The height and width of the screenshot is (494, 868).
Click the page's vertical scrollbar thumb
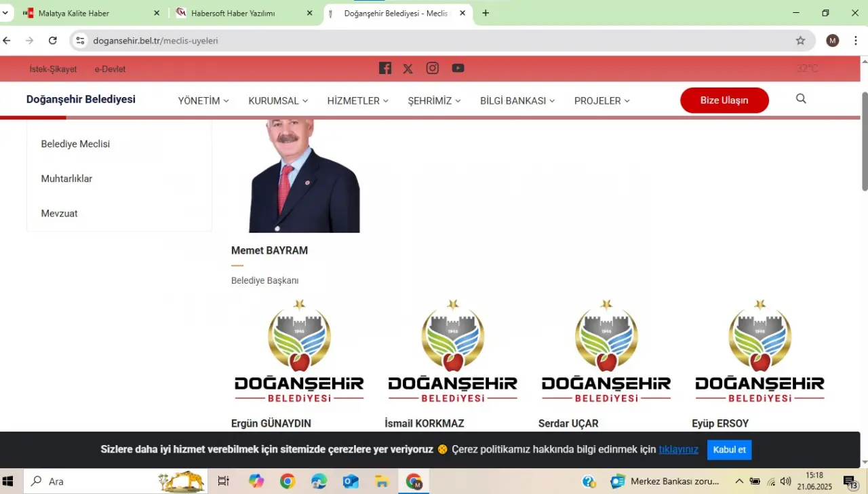click(x=865, y=141)
